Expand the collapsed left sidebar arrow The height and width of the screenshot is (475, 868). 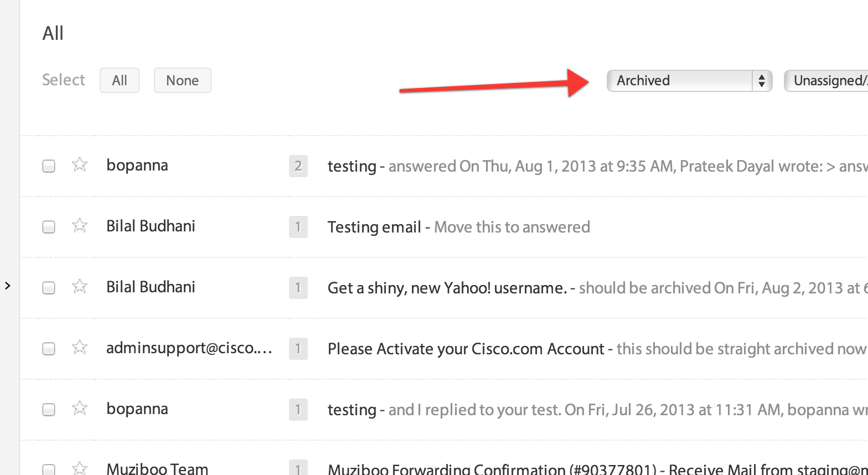pyautogui.click(x=8, y=286)
